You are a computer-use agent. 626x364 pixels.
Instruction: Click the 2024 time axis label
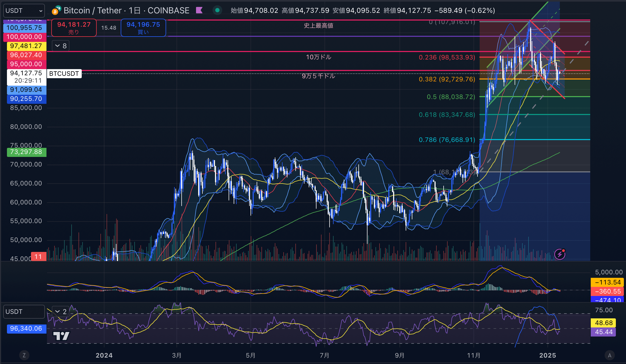point(104,355)
